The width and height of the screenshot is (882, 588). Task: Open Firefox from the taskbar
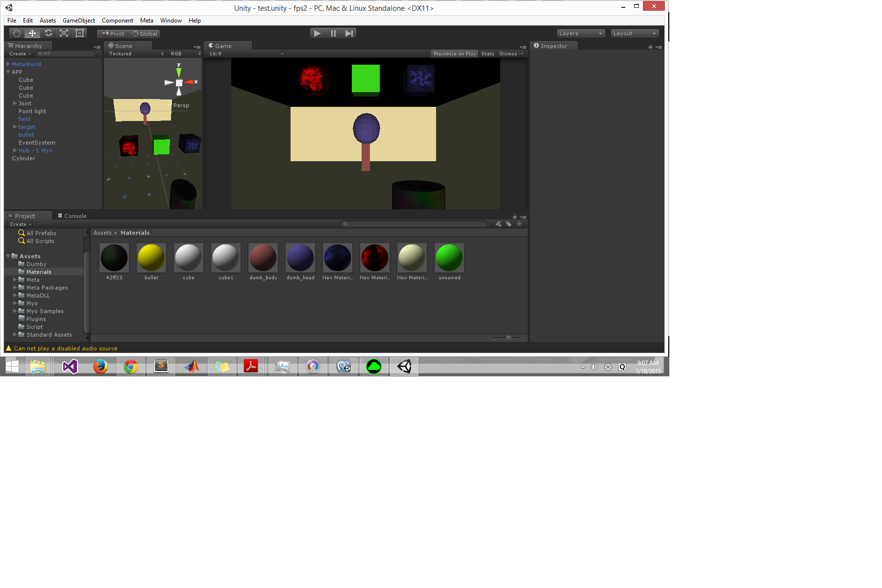(x=100, y=367)
